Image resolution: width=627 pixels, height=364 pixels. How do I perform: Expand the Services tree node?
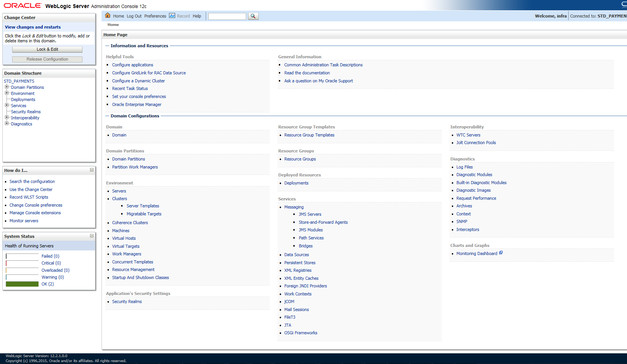click(6, 105)
